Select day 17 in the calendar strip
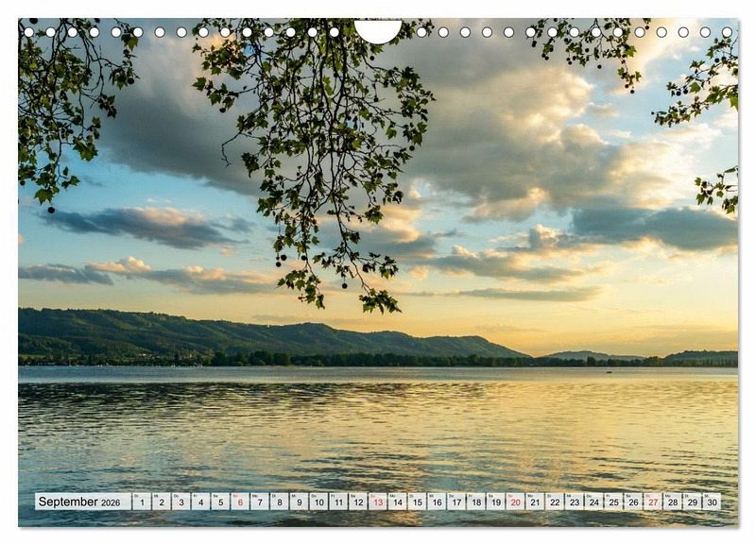 [456, 502]
